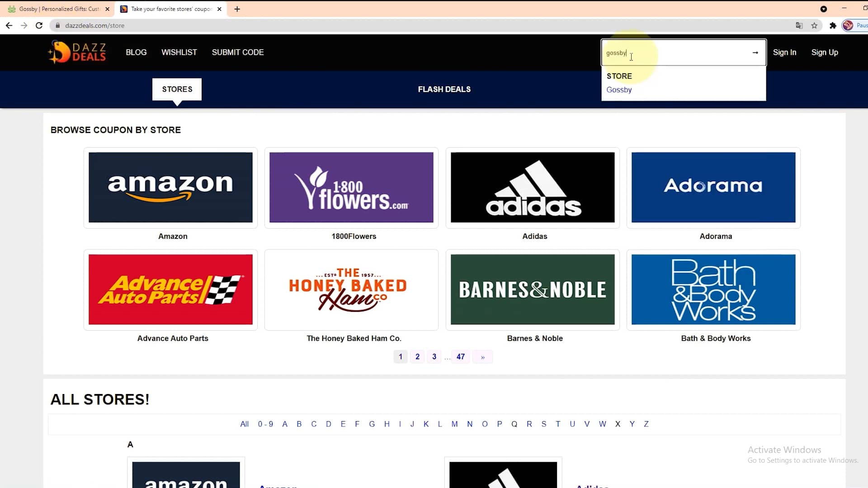Open the 1800Flowers logo card

(x=351, y=188)
